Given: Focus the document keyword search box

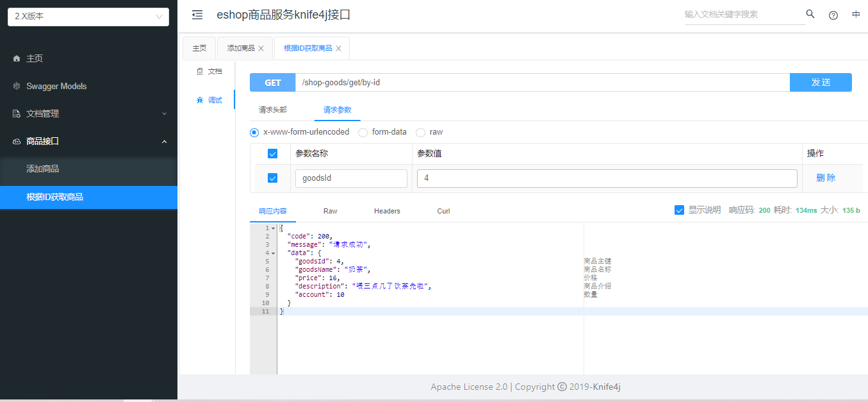Looking at the screenshot, I should pos(744,14).
